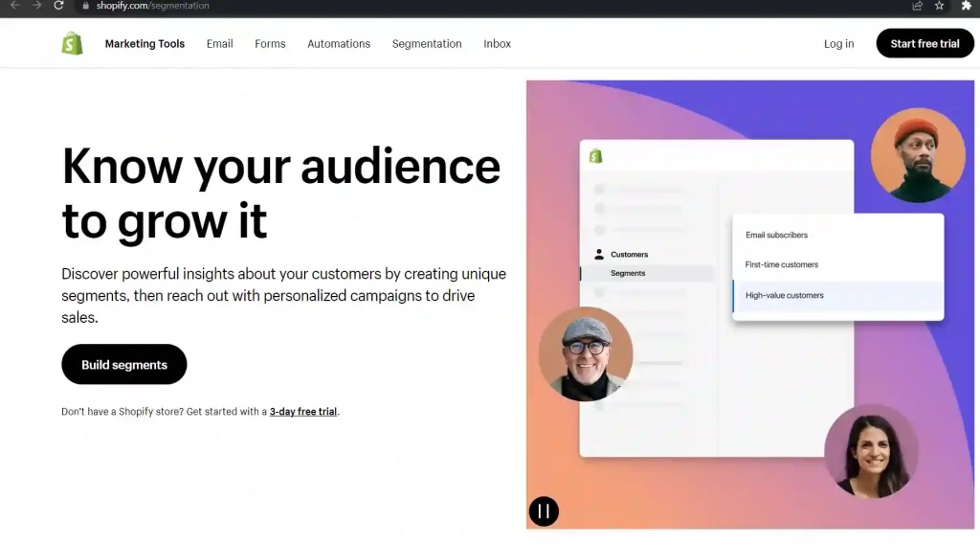Go back with browser back arrow
This screenshot has height=545, width=980.
(x=14, y=5)
